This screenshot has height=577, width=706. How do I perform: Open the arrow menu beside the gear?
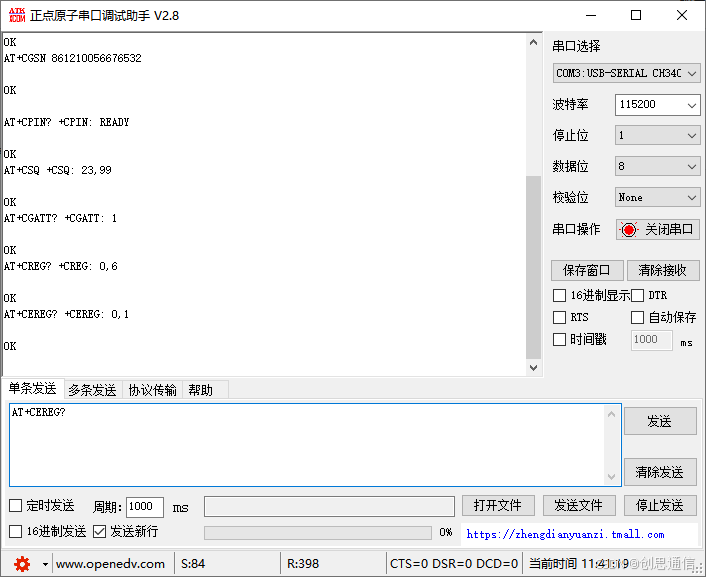point(45,564)
